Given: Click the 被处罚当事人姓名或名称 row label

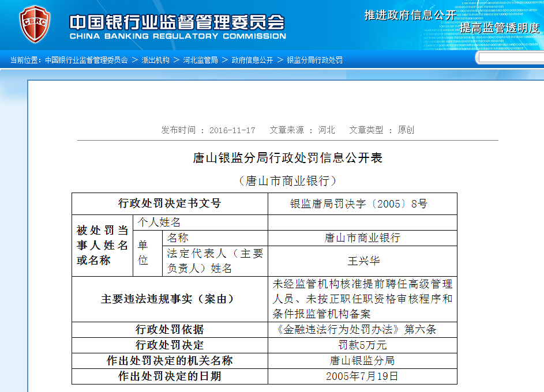Looking at the screenshot, I should pos(102,246).
